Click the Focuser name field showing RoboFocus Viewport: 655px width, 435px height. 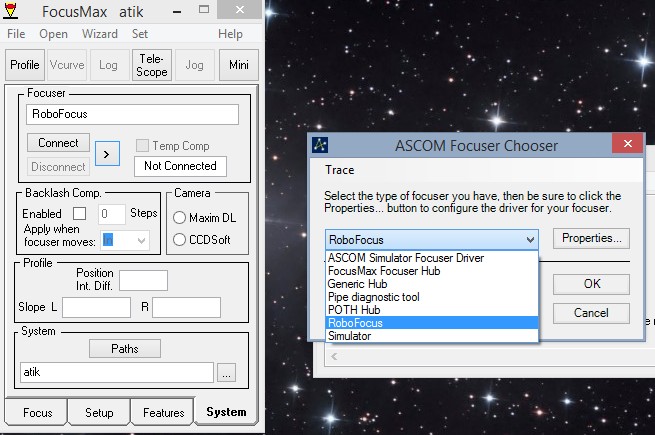132,114
